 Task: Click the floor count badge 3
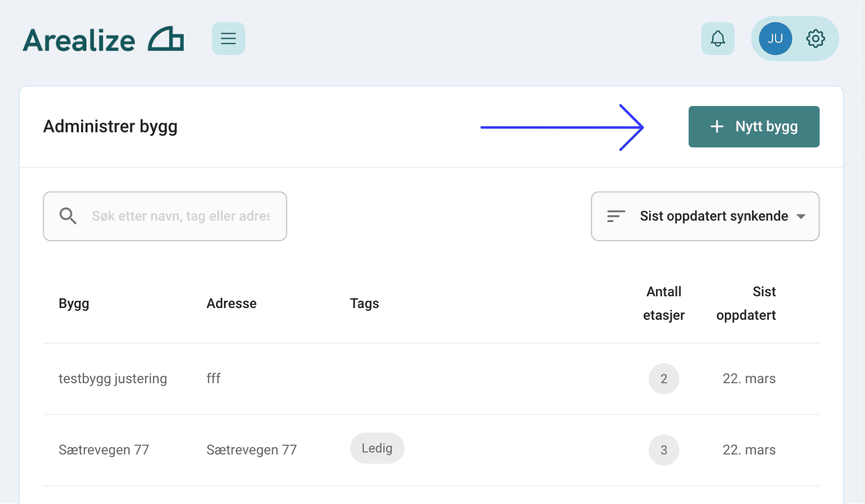coord(663,450)
